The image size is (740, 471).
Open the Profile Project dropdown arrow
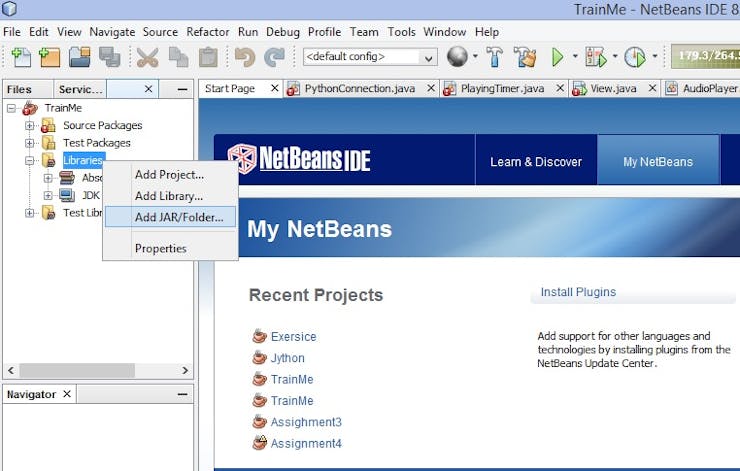click(x=655, y=56)
